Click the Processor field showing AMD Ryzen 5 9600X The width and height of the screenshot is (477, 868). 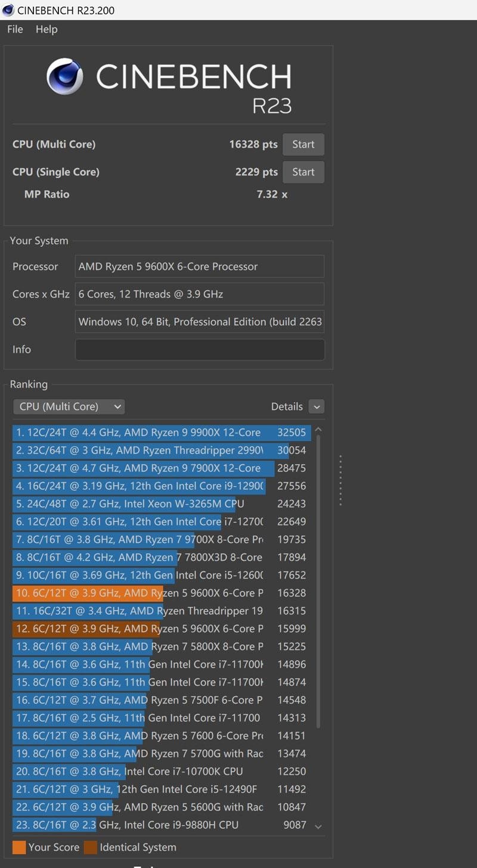tap(200, 266)
